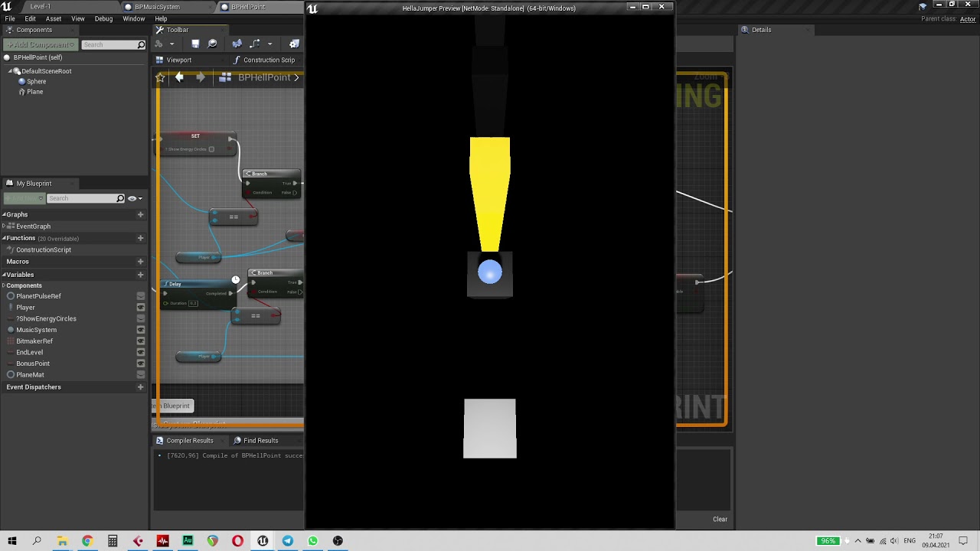
Task: Select BPHellPoint (self) in Components
Action: pyautogui.click(x=38, y=57)
